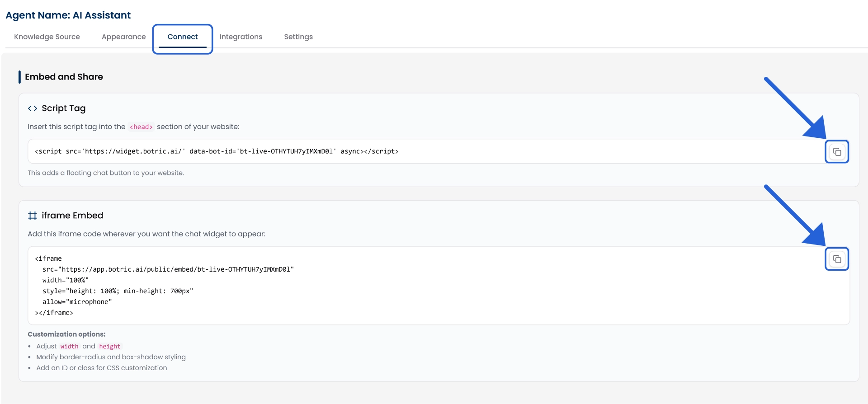The height and width of the screenshot is (404, 868).
Task: Click the Script Tag angle-brackets icon
Action: (33, 108)
